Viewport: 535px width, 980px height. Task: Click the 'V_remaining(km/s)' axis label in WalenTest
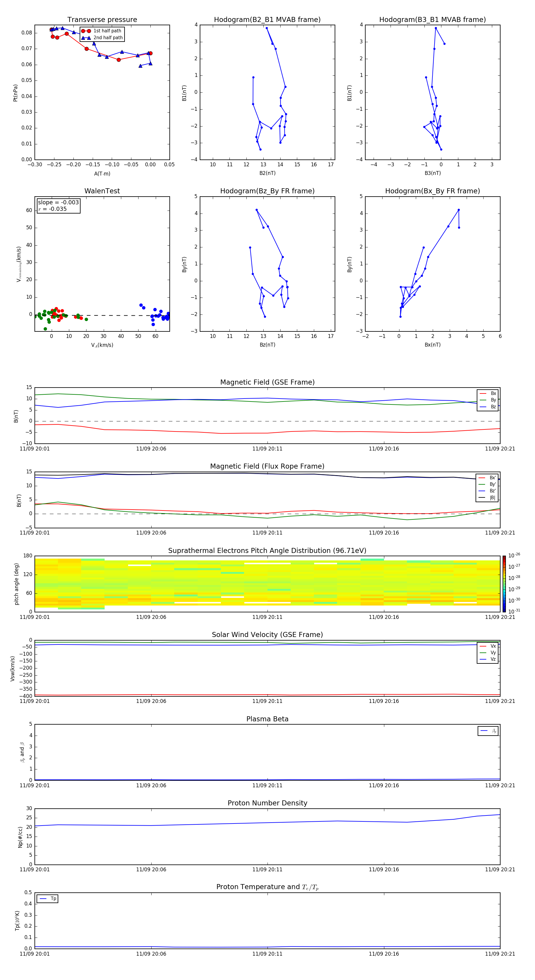[19, 264]
